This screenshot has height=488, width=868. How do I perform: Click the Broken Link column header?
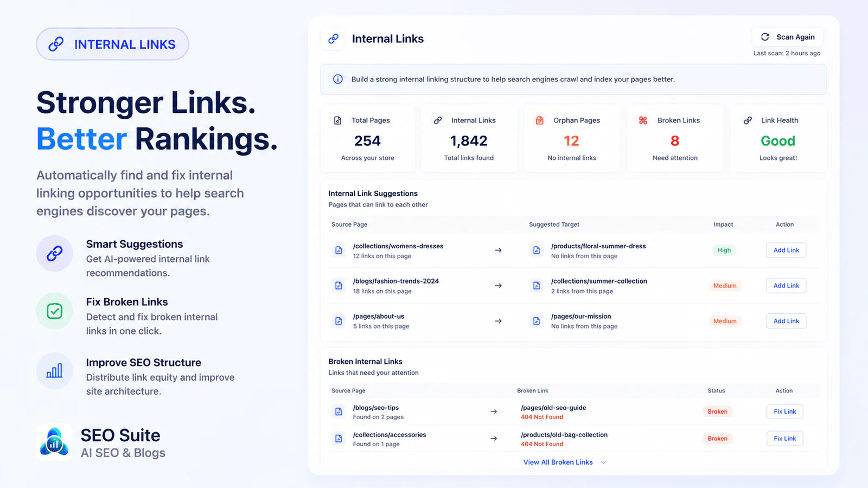[533, 391]
